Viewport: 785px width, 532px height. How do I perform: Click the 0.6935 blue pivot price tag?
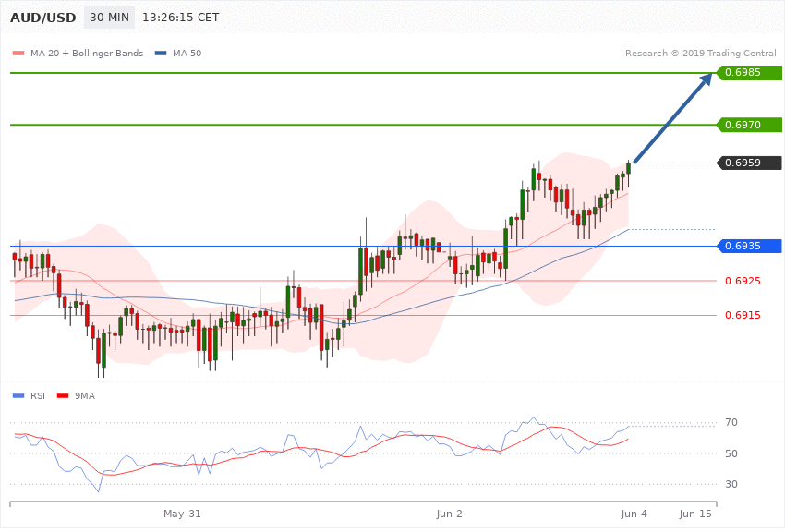click(749, 246)
